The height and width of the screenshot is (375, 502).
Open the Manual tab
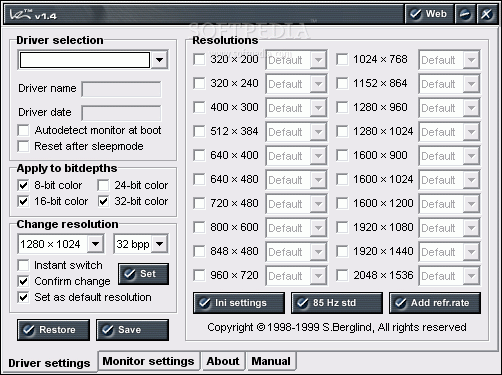pos(271,361)
